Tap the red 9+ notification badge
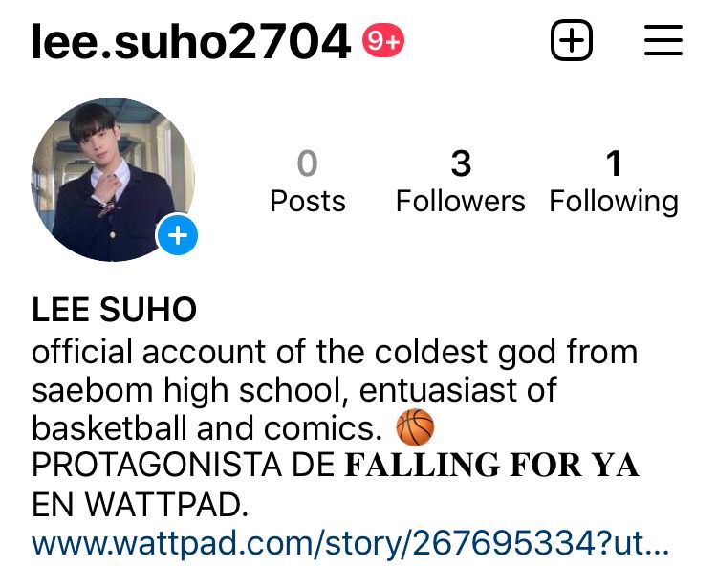The image size is (717, 588). tap(383, 40)
